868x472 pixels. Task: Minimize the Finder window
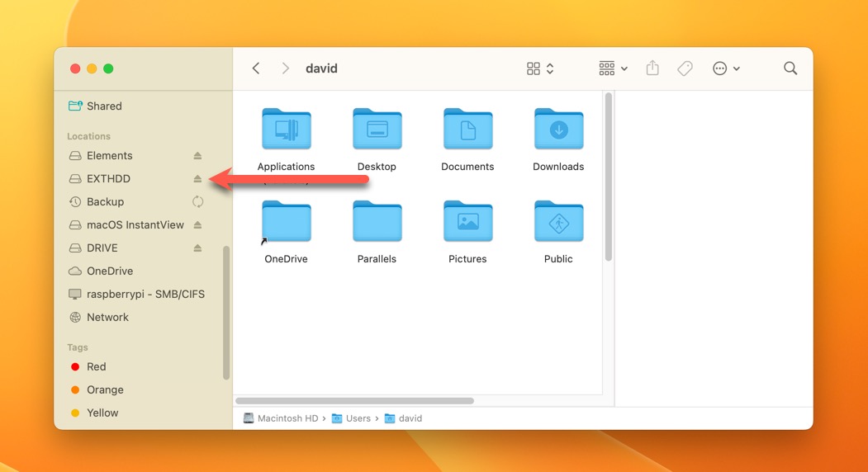pyautogui.click(x=92, y=68)
